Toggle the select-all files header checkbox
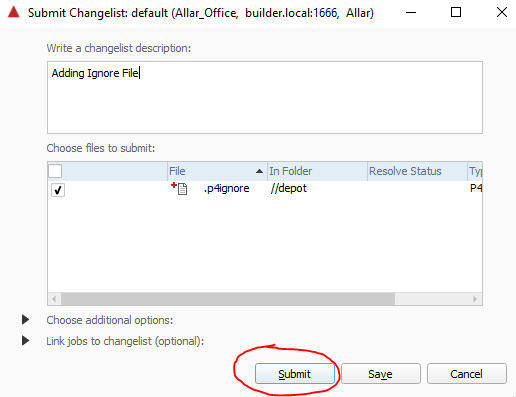Screen dimensions: 516x397 pos(55,171)
